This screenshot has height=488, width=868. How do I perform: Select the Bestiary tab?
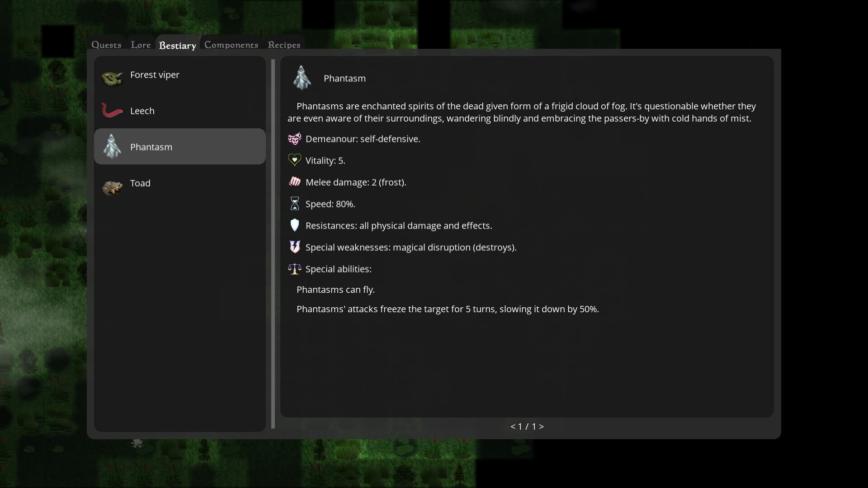pos(177,45)
